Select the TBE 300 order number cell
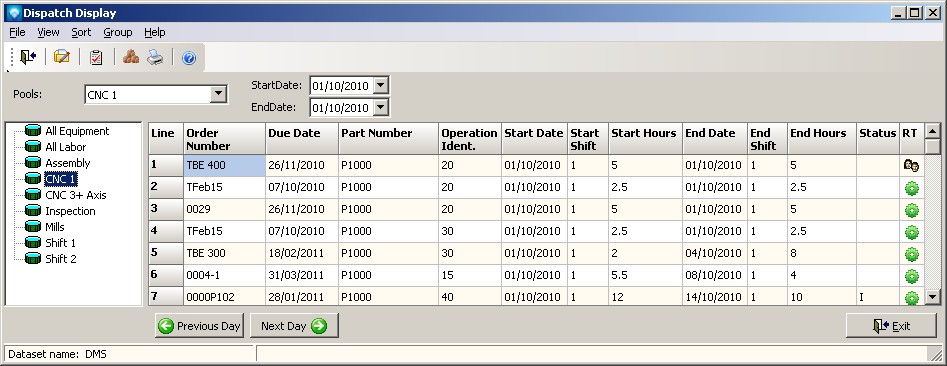 pyautogui.click(x=224, y=254)
